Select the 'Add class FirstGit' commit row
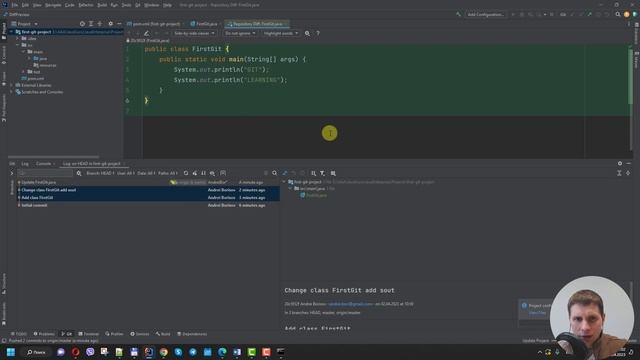 click(x=148, y=198)
